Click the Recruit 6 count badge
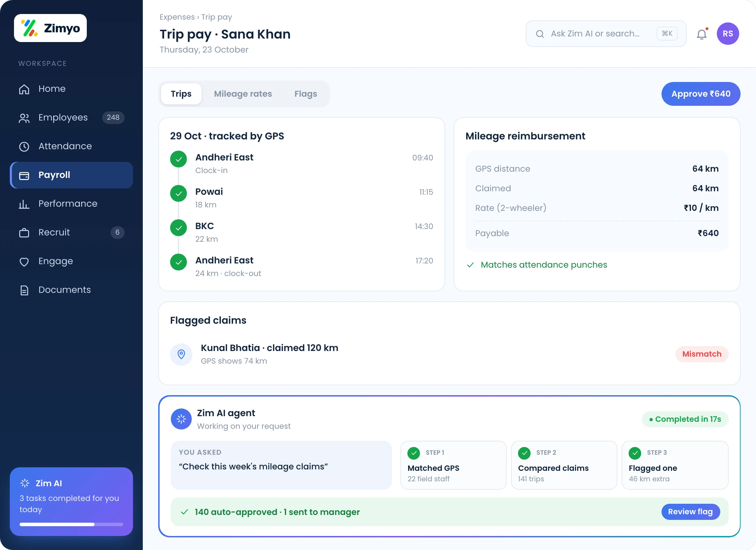 (117, 232)
